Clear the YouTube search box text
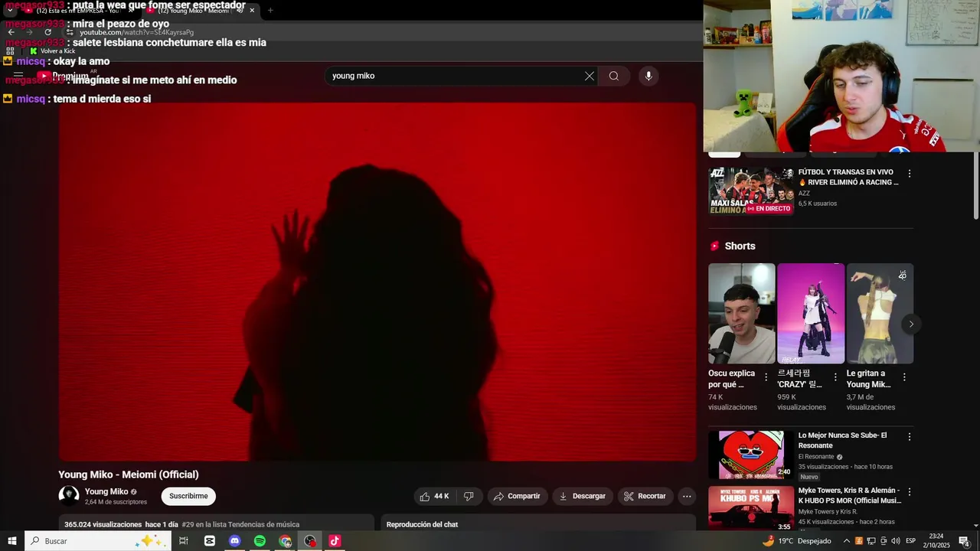The image size is (980, 551). [589, 76]
